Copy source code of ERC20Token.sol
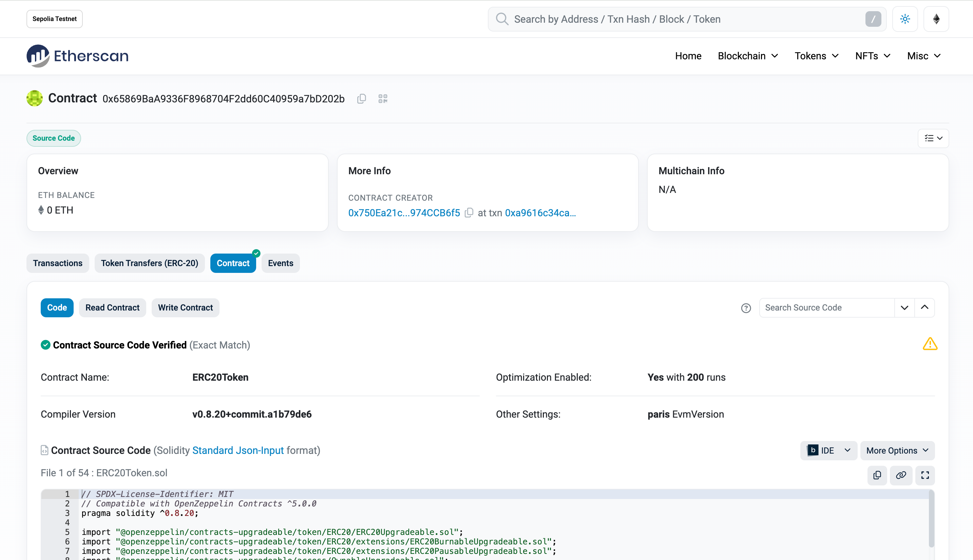973x560 pixels. point(877,475)
